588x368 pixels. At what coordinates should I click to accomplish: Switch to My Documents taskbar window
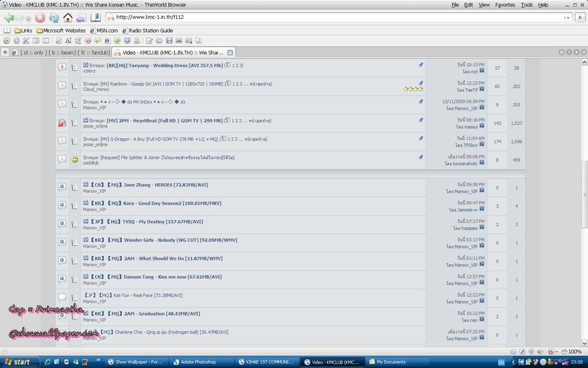click(399, 362)
